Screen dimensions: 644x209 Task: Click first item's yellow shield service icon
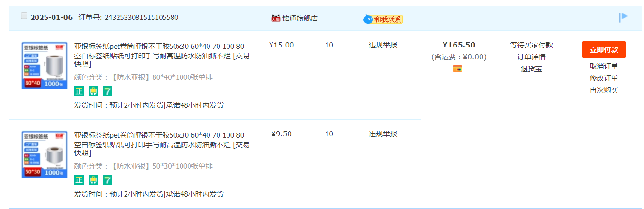[93, 91]
